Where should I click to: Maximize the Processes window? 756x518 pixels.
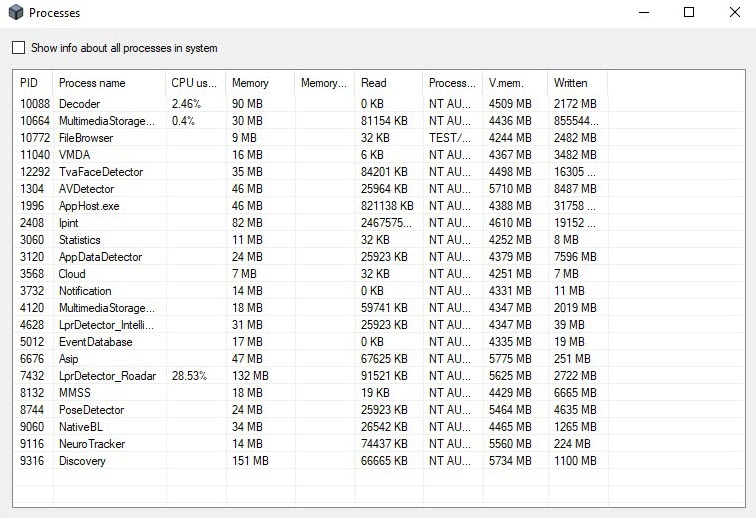click(689, 13)
